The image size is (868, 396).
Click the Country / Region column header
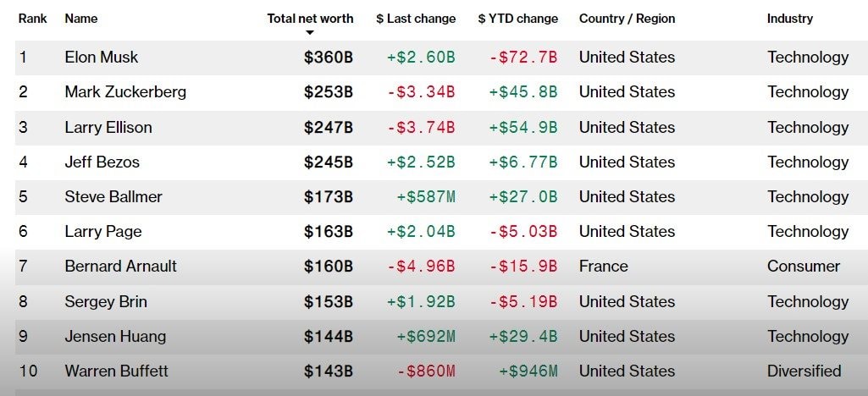(x=627, y=18)
